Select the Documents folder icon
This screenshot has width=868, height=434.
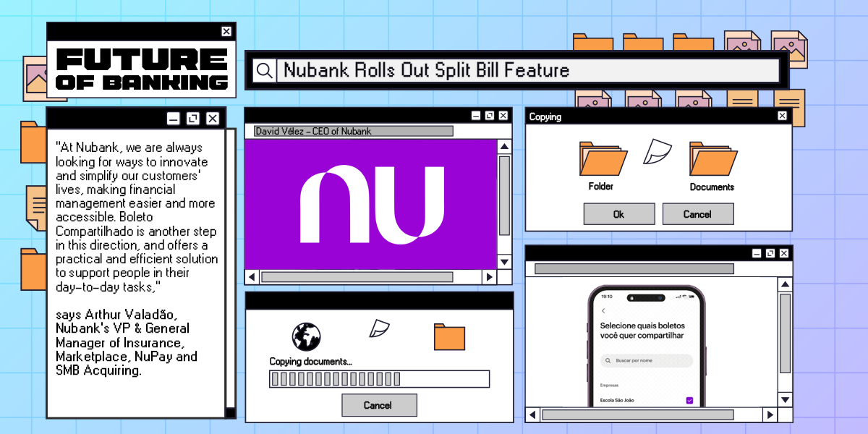[x=712, y=159]
